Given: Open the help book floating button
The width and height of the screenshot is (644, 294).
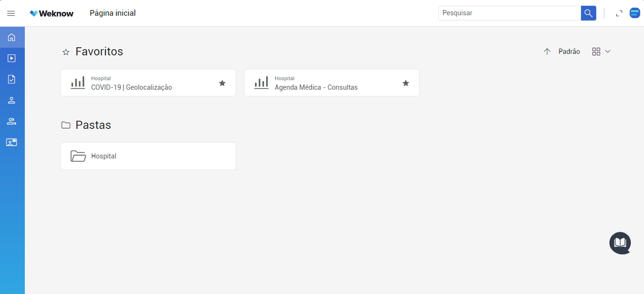Looking at the screenshot, I should pos(620,243).
